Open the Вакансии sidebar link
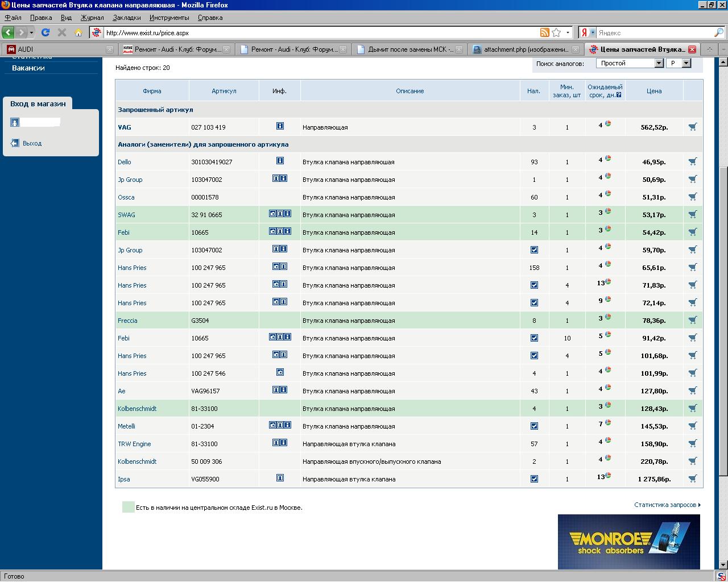Screen dimensions: 728x582 tap(28, 68)
